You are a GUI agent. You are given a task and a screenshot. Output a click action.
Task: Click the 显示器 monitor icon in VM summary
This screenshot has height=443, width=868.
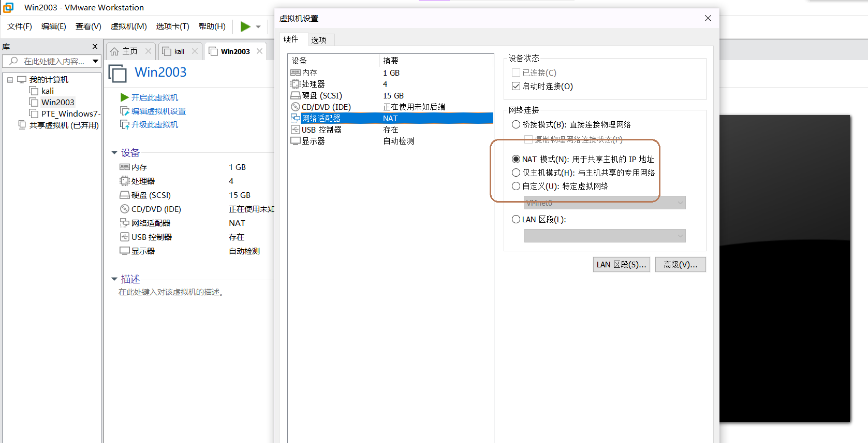[x=125, y=251]
